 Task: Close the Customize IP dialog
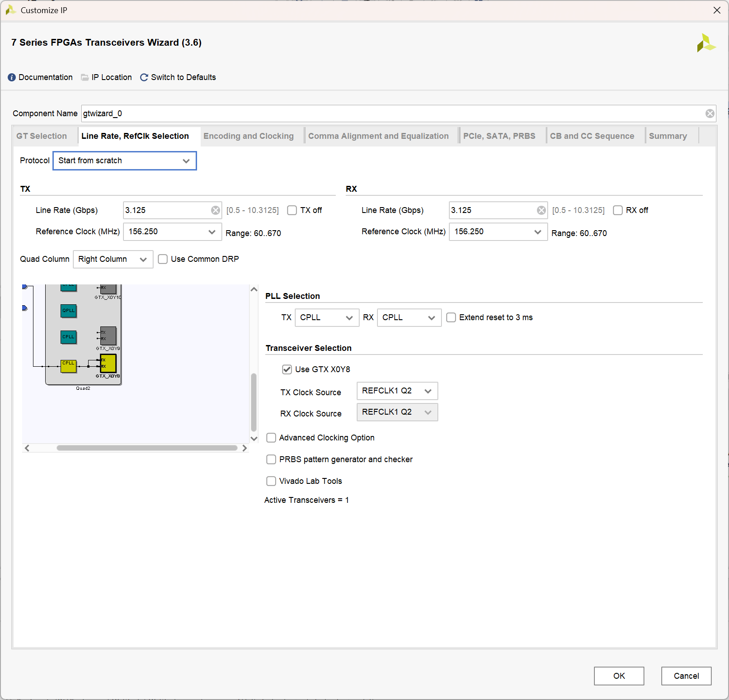click(717, 10)
